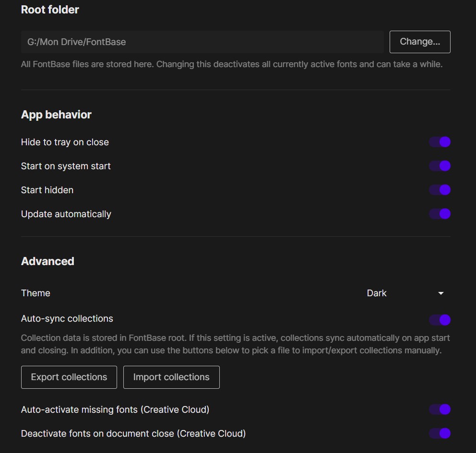Viewport: 476px width, 453px height.
Task: Click the App behavior section heading
Action: [x=56, y=115]
